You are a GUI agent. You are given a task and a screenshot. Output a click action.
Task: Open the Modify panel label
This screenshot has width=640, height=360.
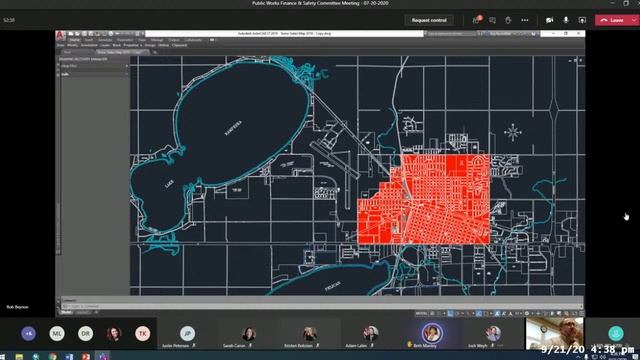click(x=72, y=45)
